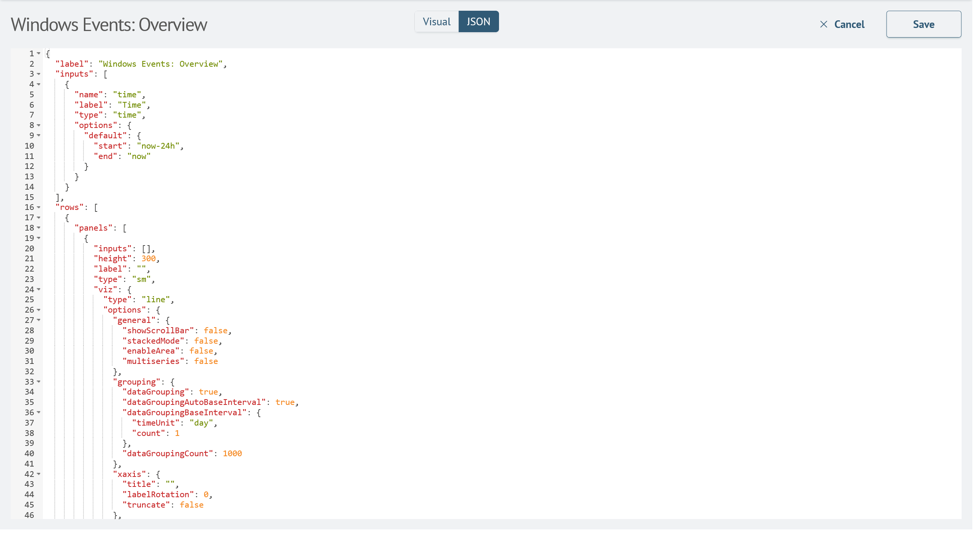Collapse the "grouping" object on line 33

39,382
